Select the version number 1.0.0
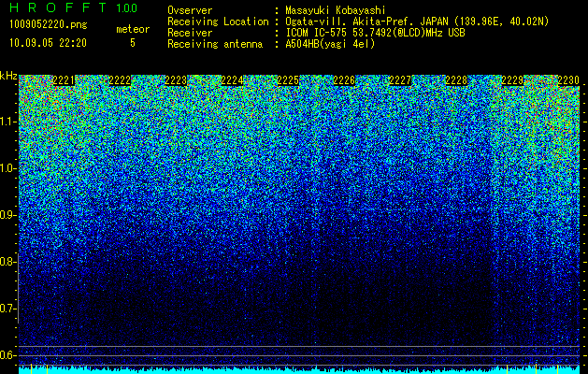 click(x=127, y=7)
